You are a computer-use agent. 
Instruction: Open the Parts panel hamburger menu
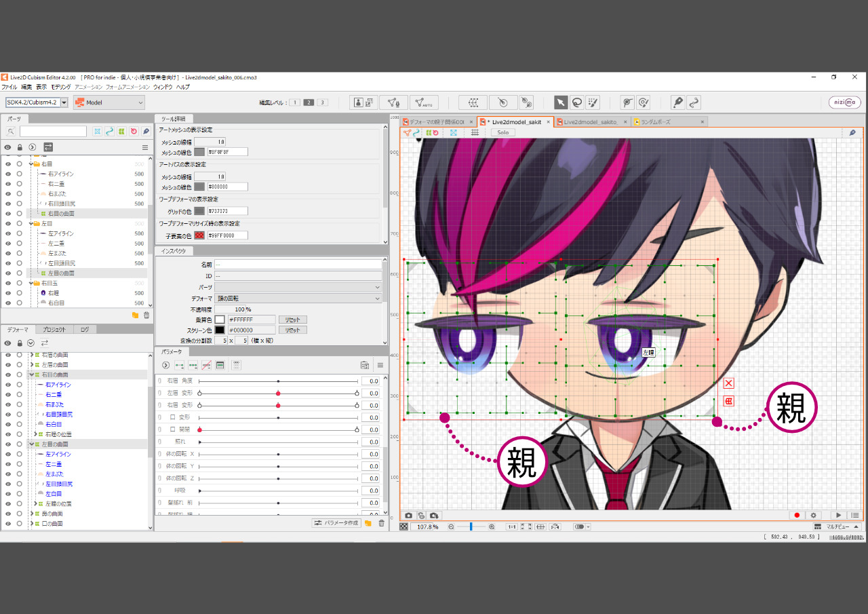145,147
